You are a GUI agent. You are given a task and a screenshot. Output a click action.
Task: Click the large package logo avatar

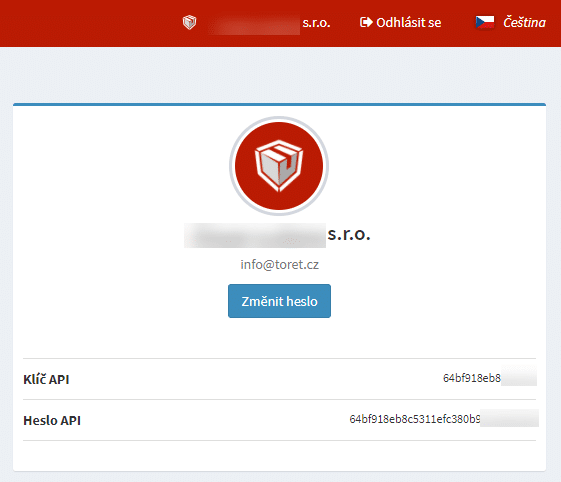pos(279,166)
